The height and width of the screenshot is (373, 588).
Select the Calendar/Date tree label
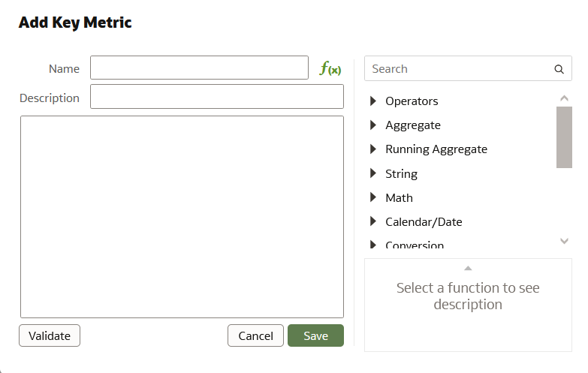tap(424, 222)
